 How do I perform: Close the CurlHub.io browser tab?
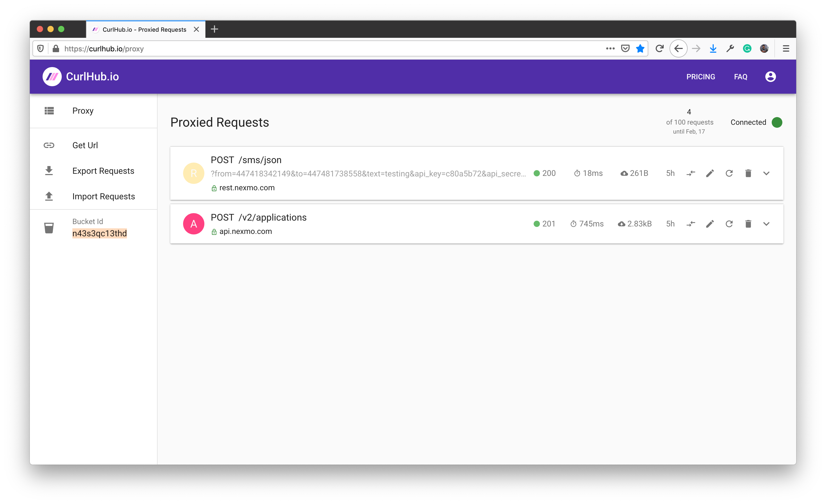click(196, 29)
